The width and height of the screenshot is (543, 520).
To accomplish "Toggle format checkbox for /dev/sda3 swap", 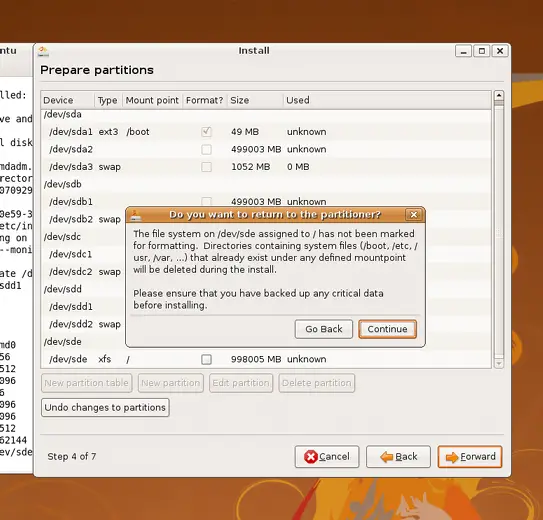I will pos(206,167).
